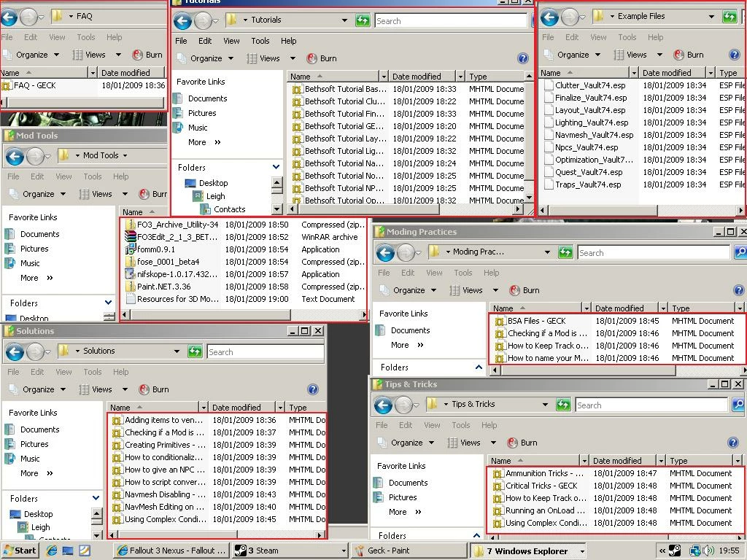Viewport: 747px width, 560px height.
Task: Click the horizontal scrollbar in Mod Tools file list
Action: [x=212, y=315]
